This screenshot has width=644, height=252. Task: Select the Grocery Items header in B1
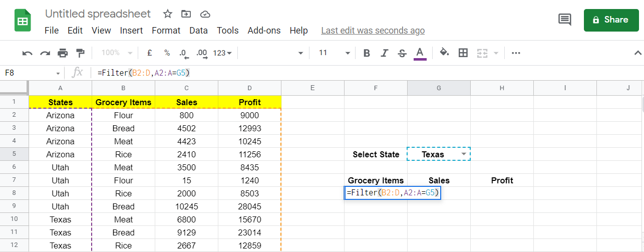coord(123,102)
